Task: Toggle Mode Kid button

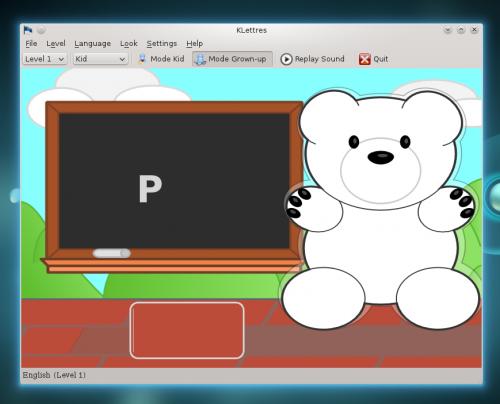Action: tap(161, 59)
